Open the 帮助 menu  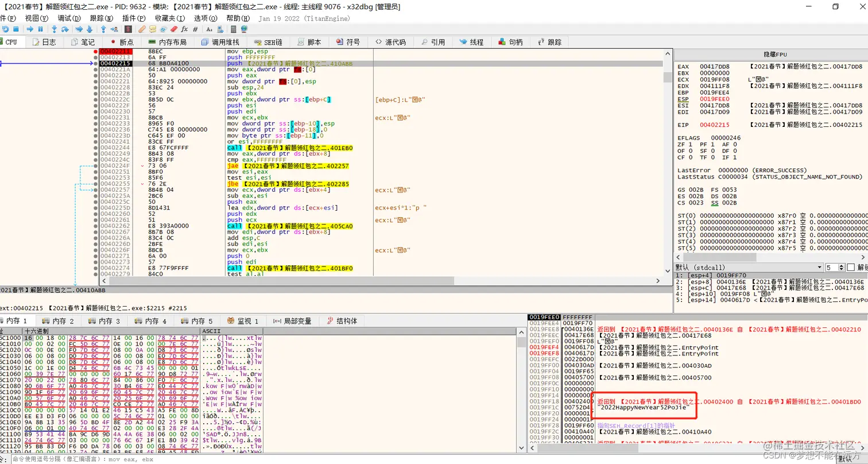tap(238, 18)
